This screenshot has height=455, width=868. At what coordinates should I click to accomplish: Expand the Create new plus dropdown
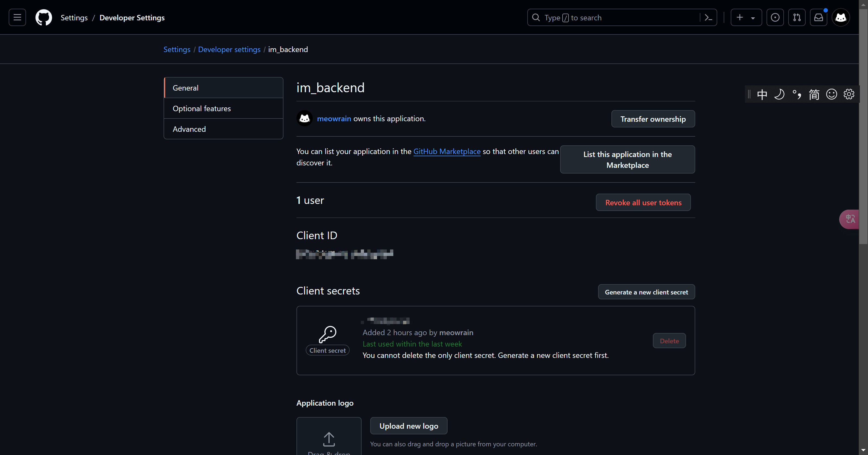tap(746, 18)
